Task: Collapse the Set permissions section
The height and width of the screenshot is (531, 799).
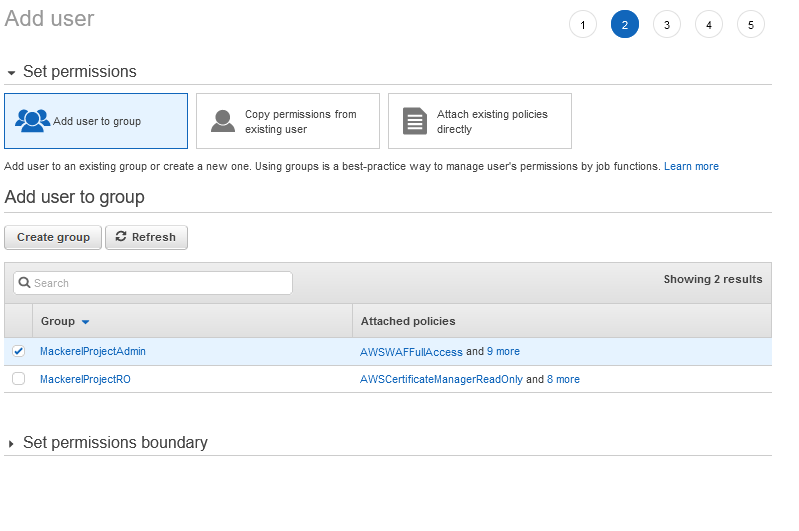Action: tap(12, 73)
